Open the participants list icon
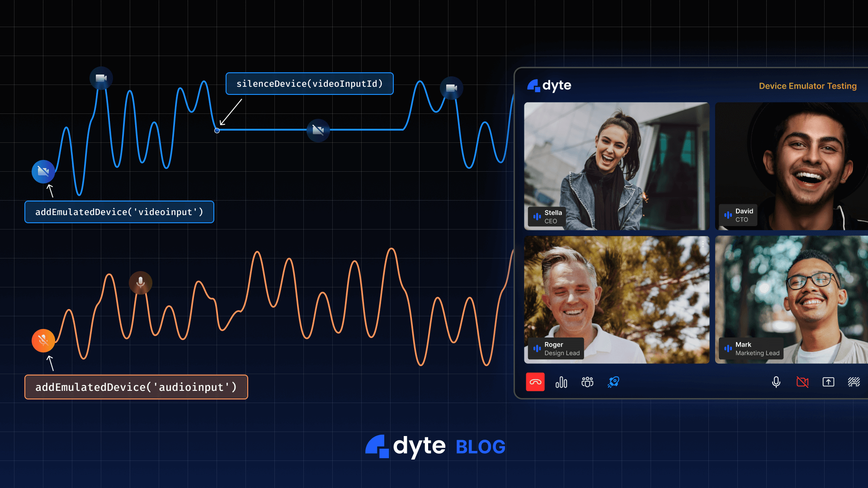 click(587, 382)
